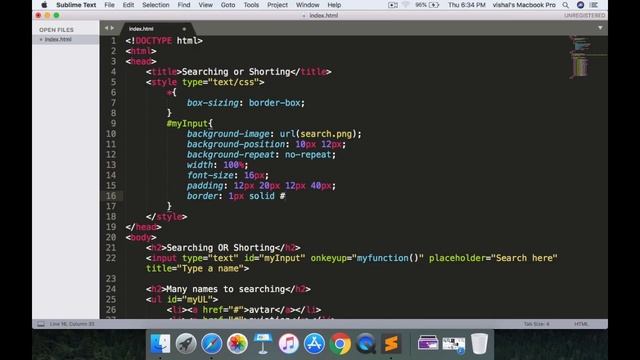Open App Store from the Dock

(314, 343)
